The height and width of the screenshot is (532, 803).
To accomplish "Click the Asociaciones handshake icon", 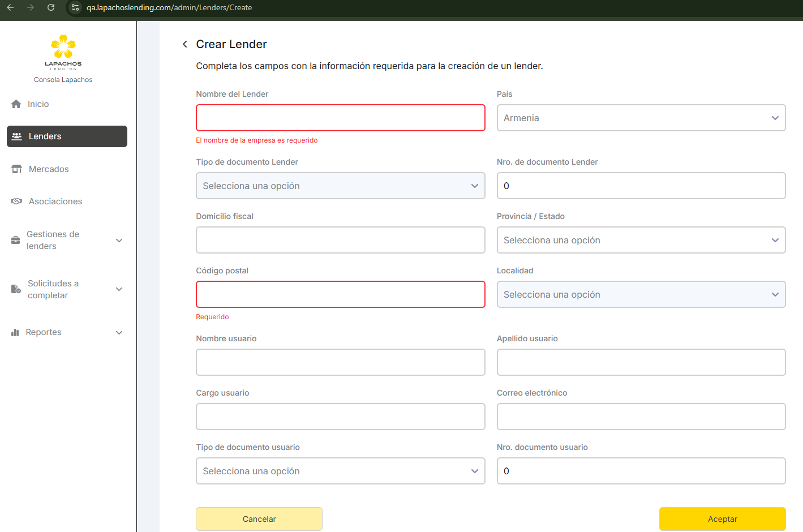I will 17,201.
